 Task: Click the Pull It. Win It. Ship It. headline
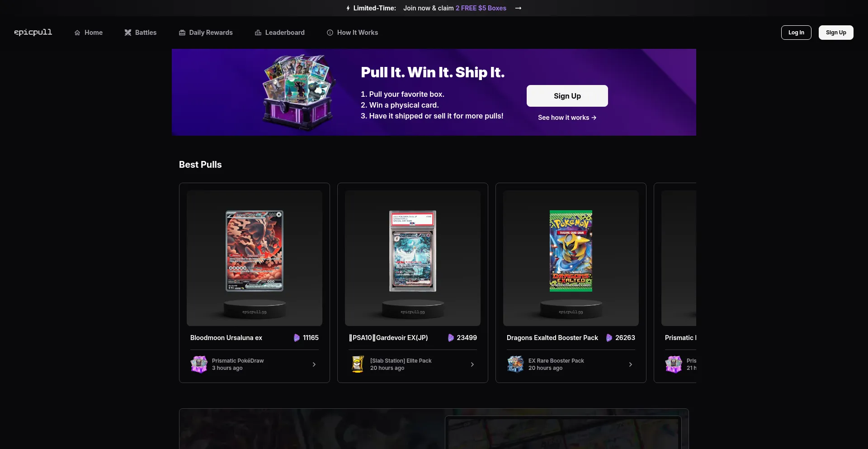point(433,72)
